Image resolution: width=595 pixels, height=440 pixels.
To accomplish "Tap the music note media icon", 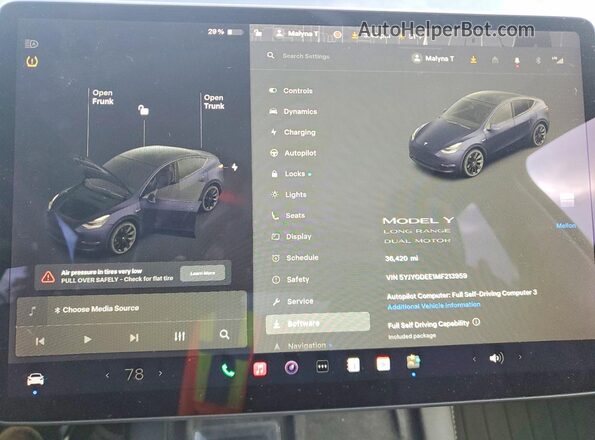I will [33, 311].
